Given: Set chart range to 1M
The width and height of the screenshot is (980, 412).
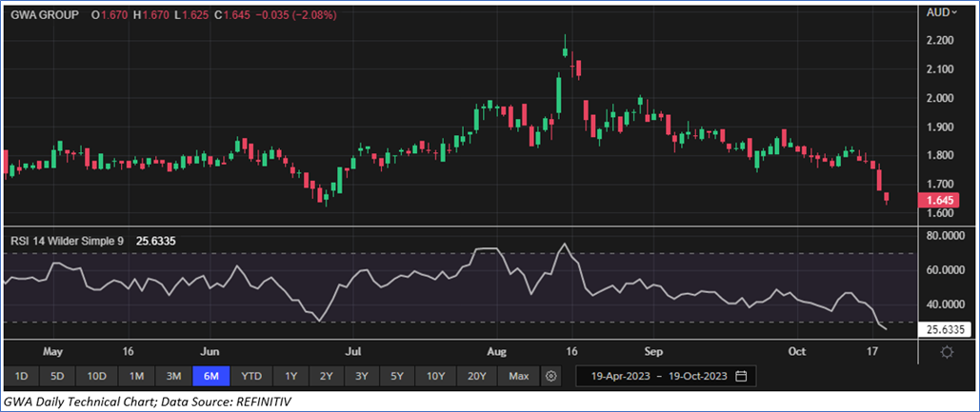Looking at the screenshot, I should point(136,376).
